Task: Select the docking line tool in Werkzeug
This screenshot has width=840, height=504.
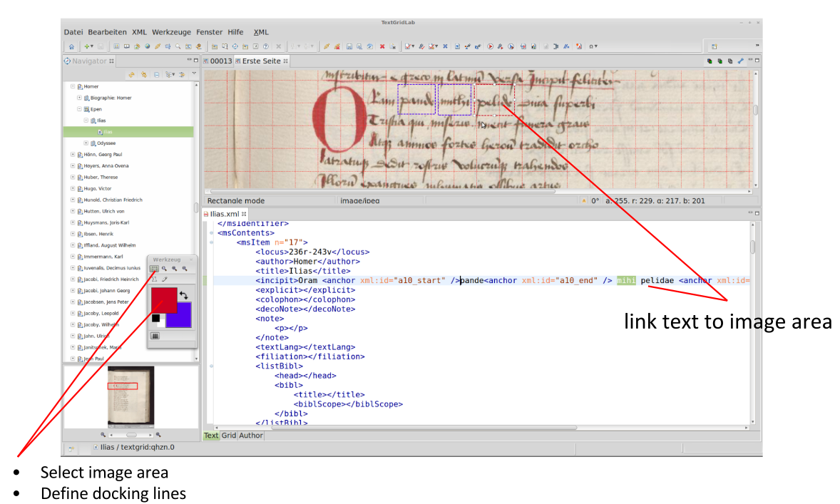Action: click(165, 279)
